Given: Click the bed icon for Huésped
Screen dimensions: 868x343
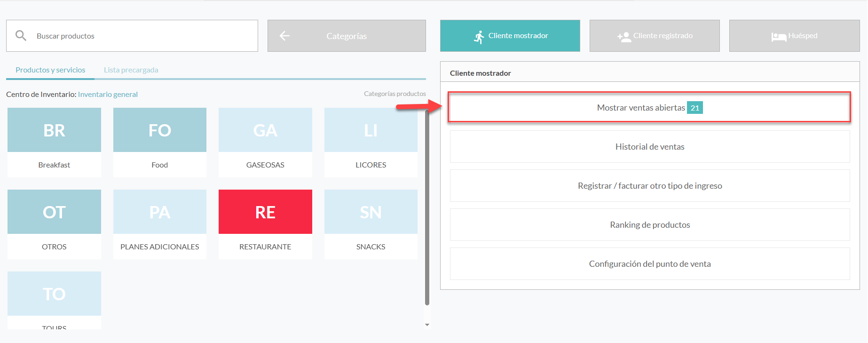Looking at the screenshot, I should coord(778,37).
